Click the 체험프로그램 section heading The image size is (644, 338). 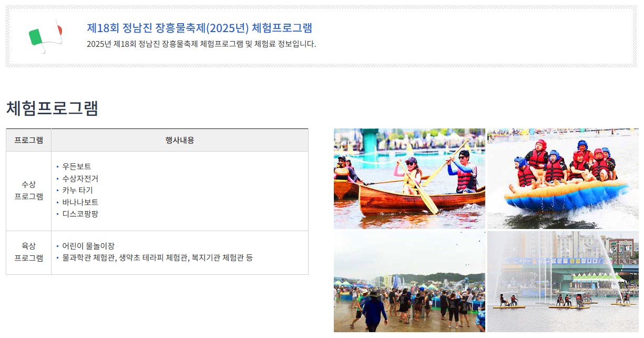pyautogui.click(x=52, y=108)
